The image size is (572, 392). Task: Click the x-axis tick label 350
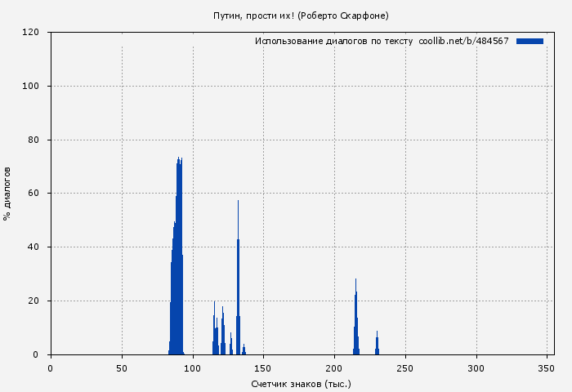[x=547, y=368]
